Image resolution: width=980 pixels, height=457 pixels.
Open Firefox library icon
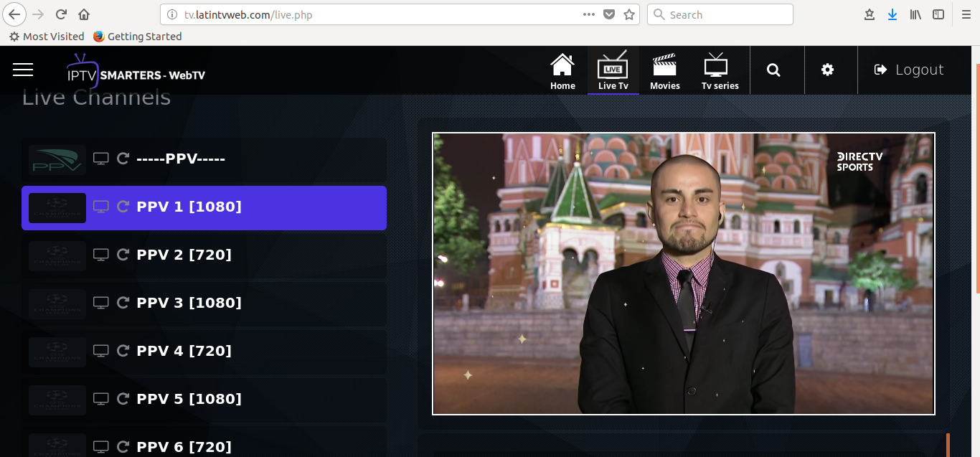point(915,14)
